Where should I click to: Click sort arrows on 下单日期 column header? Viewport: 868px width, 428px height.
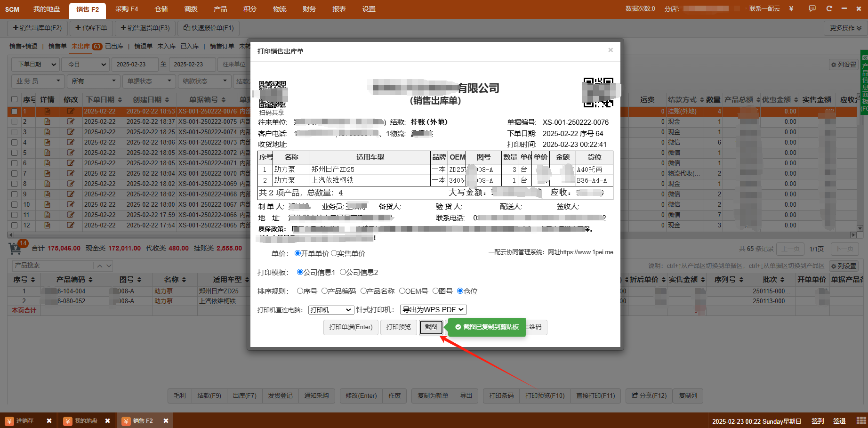tap(120, 100)
